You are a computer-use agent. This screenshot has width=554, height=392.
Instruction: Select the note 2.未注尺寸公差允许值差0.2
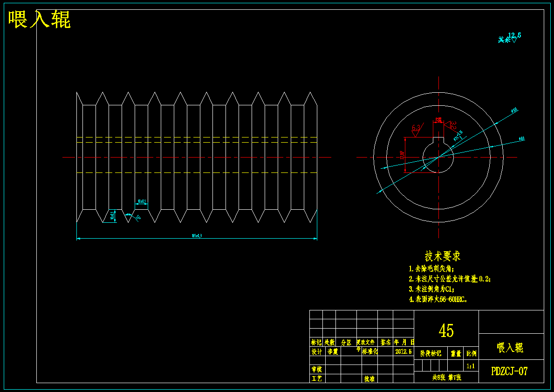(x=450, y=279)
